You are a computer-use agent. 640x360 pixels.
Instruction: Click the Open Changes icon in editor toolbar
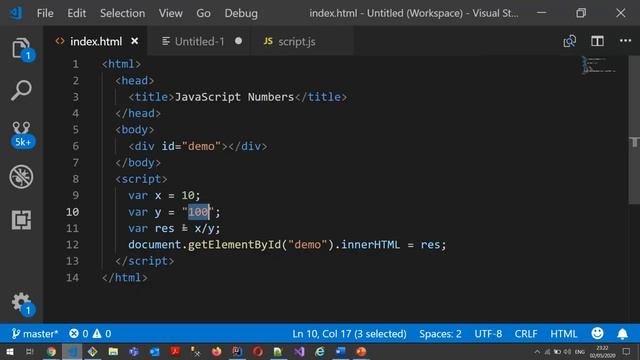click(570, 41)
